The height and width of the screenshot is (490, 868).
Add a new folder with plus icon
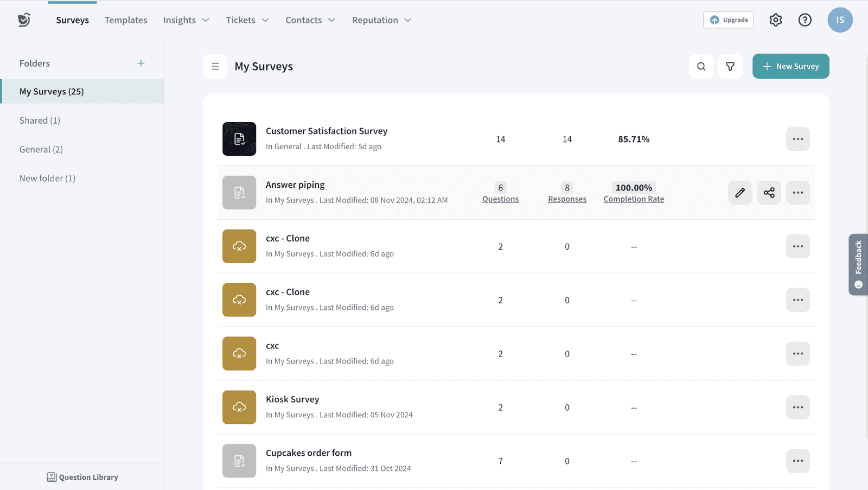point(141,63)
